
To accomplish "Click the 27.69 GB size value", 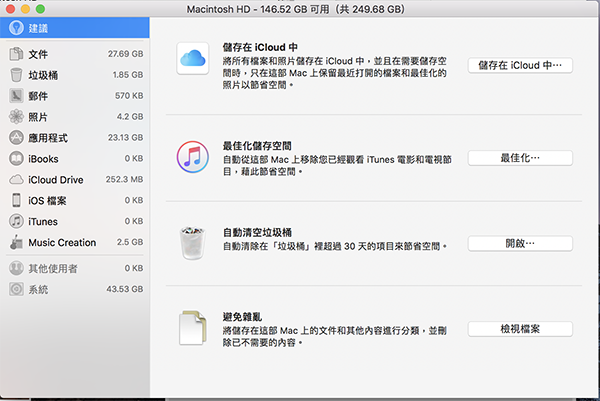I will pyautogui.click(x=126, y=54).
